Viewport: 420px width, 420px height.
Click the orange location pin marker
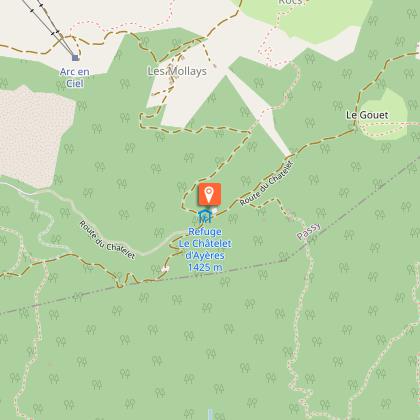pyautogui.click(x=209, y=194)
